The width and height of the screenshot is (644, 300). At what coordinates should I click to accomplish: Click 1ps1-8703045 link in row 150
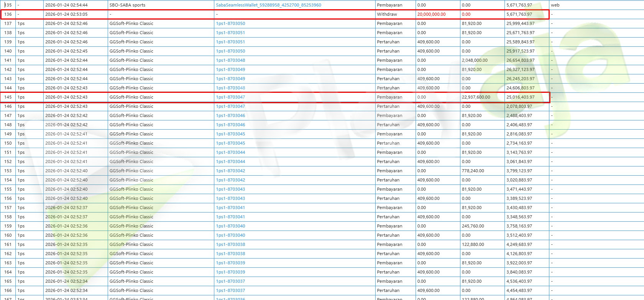tap(230, 143)
